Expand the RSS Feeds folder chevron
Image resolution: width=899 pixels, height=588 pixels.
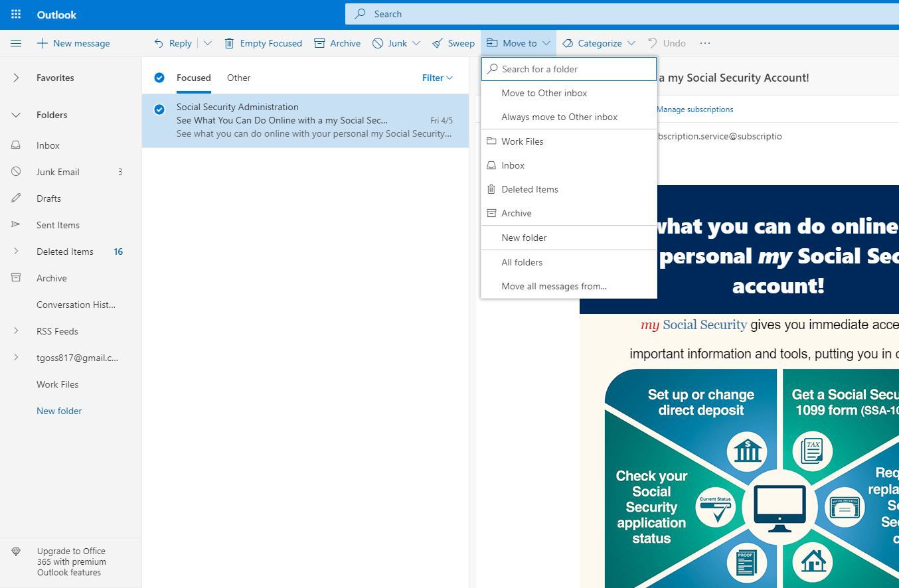point(16,331)
